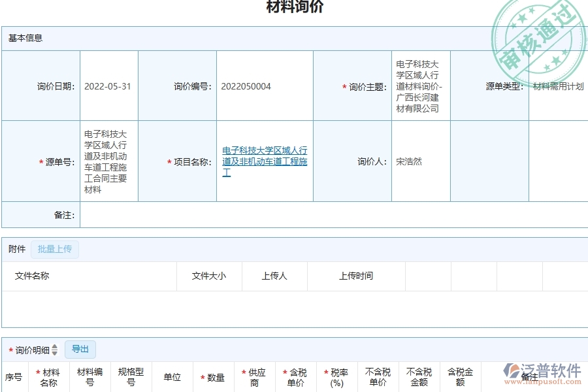Click the 批量上传 batch upload button
This screenshot has height=392, width=588.
click(55, 250)
